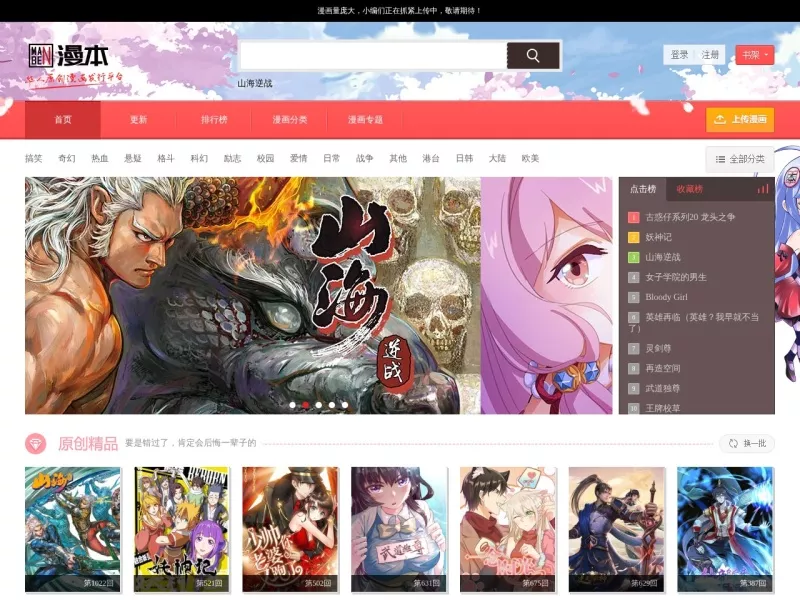Open 女子学院的男生 in ranking list

point(676,277)
